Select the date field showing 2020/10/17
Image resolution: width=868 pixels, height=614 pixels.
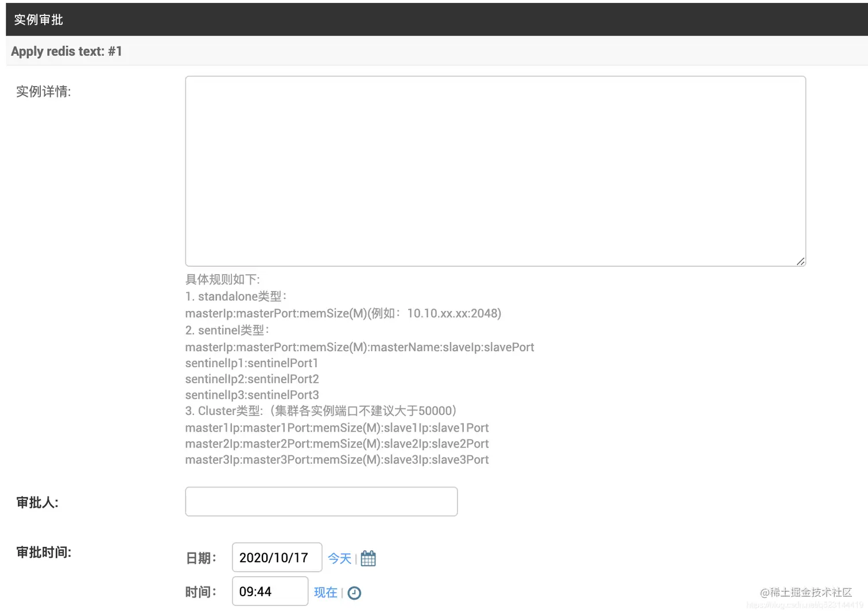(277, 557)
